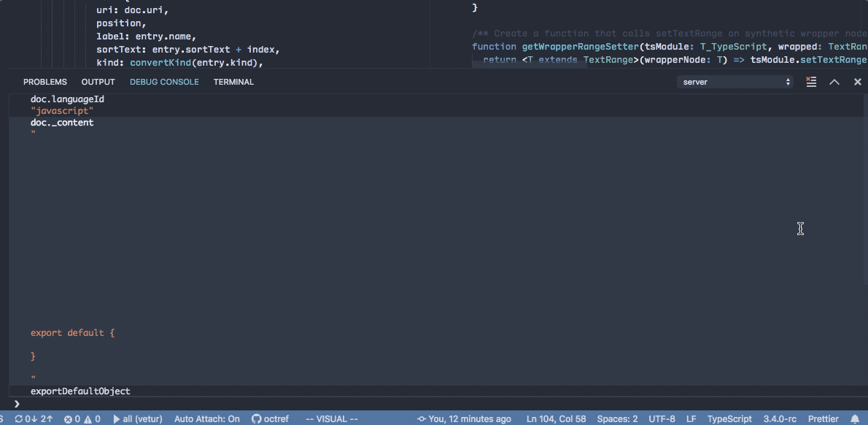The width and height of the screenshot is (868, 425).
Task: Click label: entry.name code line
Action: point(146,37)
